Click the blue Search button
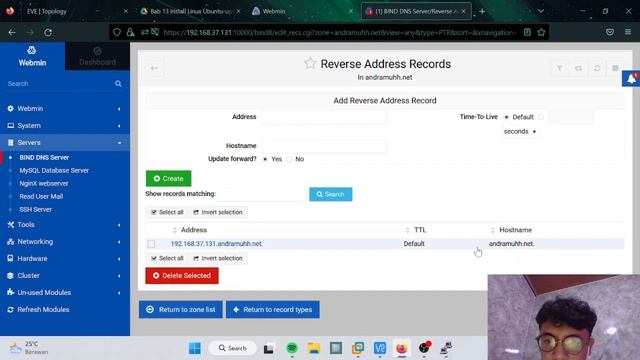This screenshot has height=360, width=640. 331,194
